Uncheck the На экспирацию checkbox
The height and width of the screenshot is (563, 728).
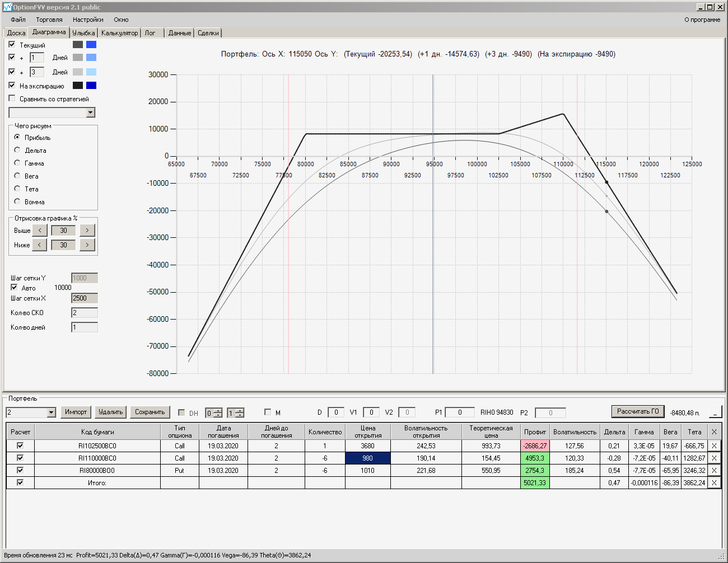tap(12, 85)
